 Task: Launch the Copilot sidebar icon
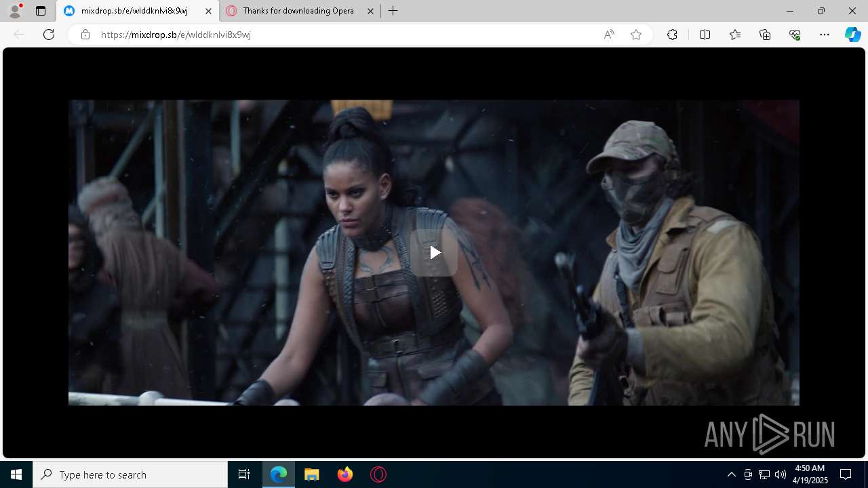(x=852, y=35)
